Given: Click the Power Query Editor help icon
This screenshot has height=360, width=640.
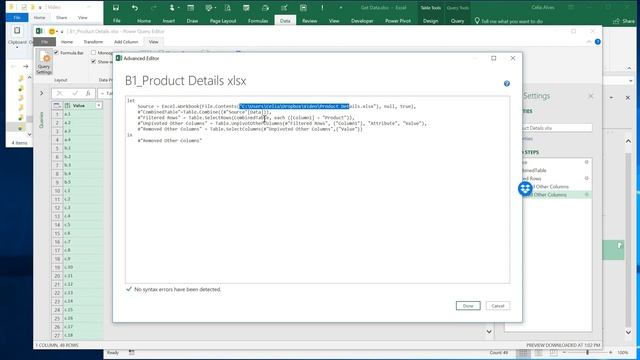Looking at the screenshot, I should coord(598,42).
